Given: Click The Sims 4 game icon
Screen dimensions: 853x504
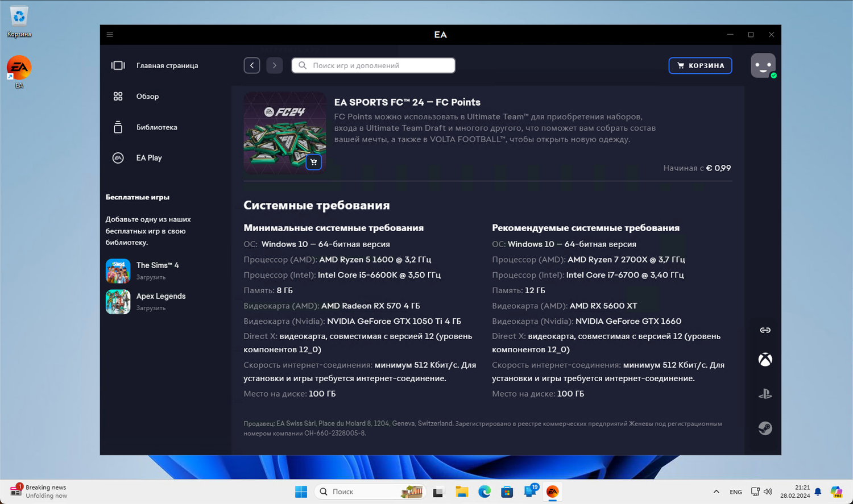Looking at the screenshot, I should pos(118,271).
